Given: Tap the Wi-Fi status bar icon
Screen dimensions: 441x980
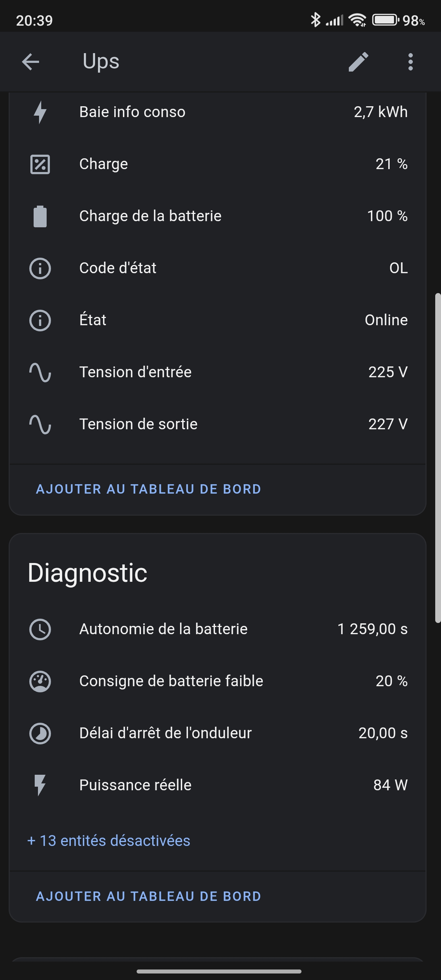Looking at the screenshot, I should click(x=357, y=20).
